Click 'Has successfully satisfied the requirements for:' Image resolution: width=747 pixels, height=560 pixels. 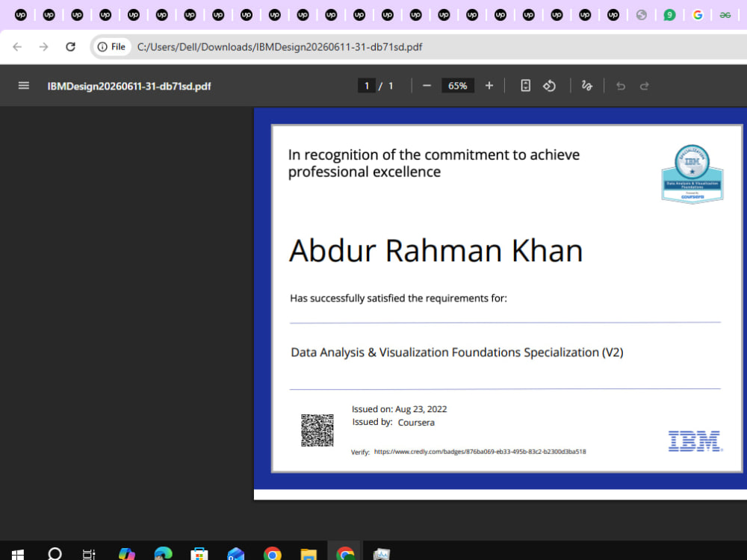point(398,298)
